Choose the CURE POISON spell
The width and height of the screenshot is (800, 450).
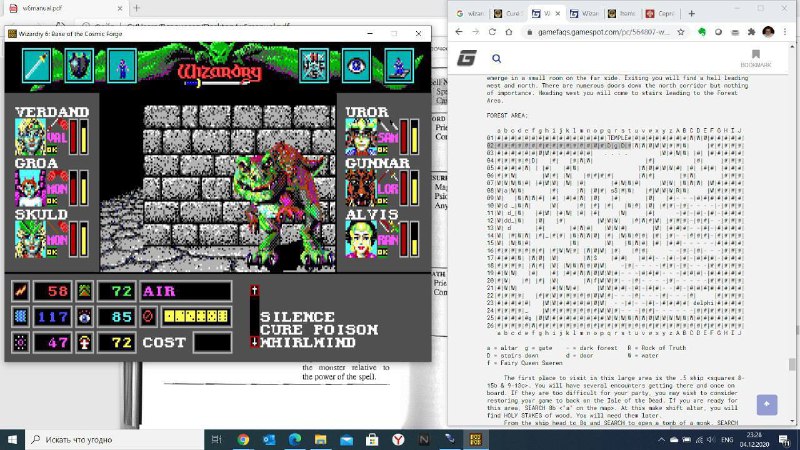(x=319, y=330)
